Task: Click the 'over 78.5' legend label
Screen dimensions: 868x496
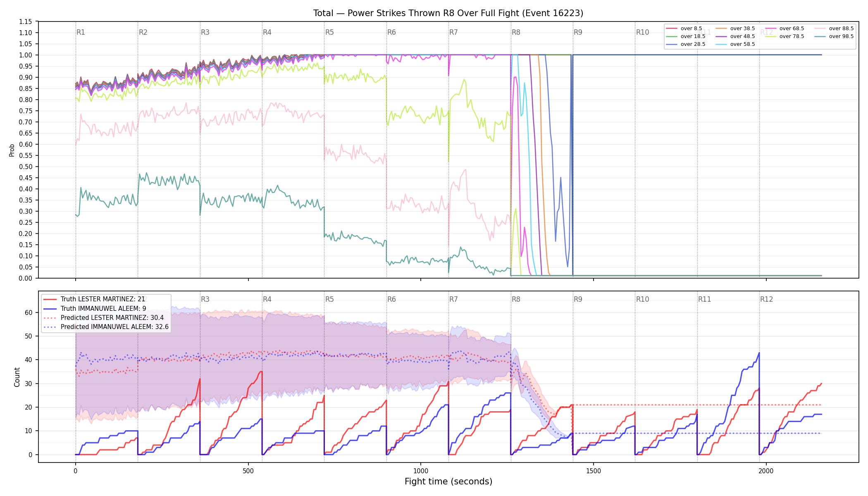Action: pos(792,36)
